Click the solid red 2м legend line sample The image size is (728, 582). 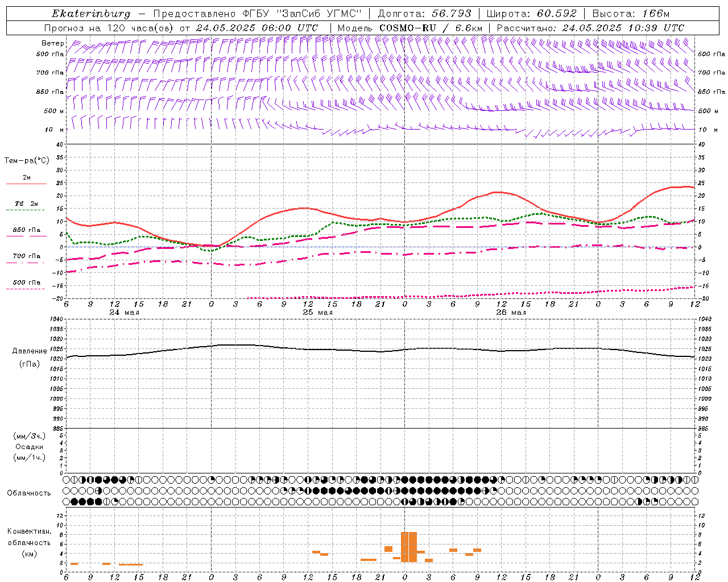(26, 184)
